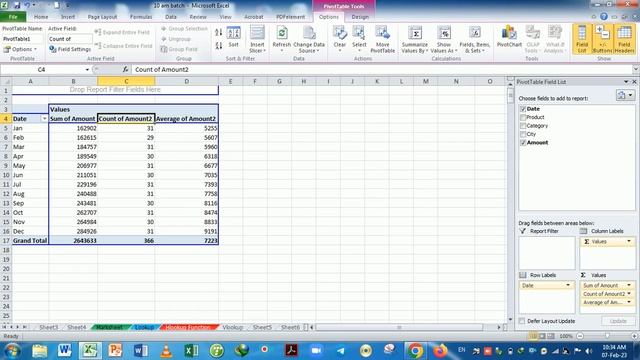This screenshot has height=360, width=640.
Task: Open field list layout view button
Action: pos(624,95)
